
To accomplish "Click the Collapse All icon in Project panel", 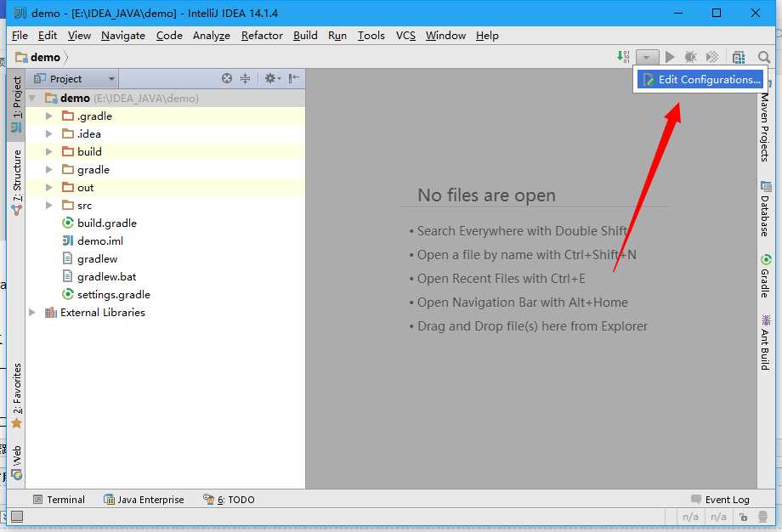I will tap(245, 78).
